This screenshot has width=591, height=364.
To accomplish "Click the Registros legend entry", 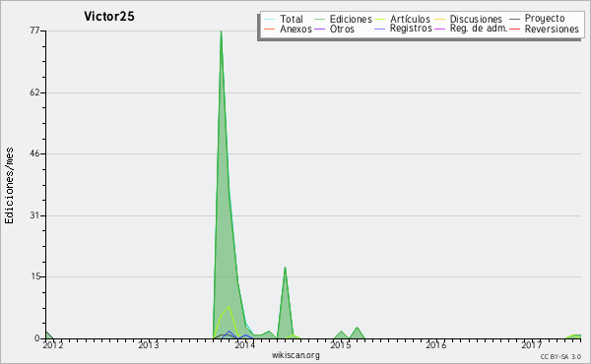I will (x=403, y=29).
